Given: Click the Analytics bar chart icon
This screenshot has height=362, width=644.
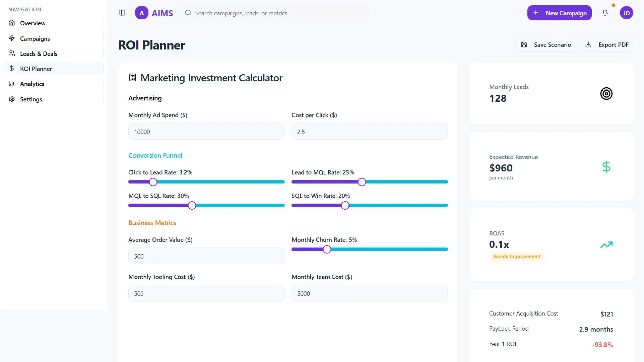Looking at the screenshot, I should click(x=12, y=83).
